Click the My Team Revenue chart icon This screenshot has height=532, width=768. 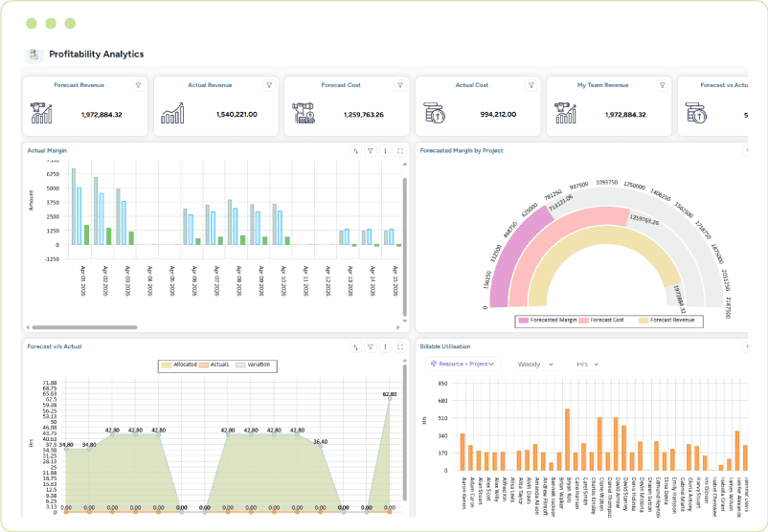click(566, 113)
